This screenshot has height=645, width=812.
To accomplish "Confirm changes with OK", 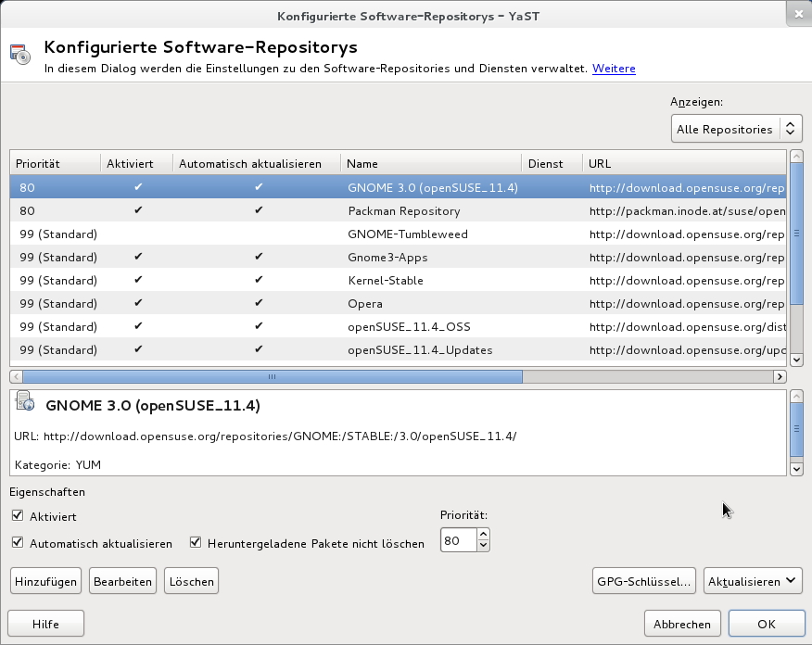I will (767, 623).
